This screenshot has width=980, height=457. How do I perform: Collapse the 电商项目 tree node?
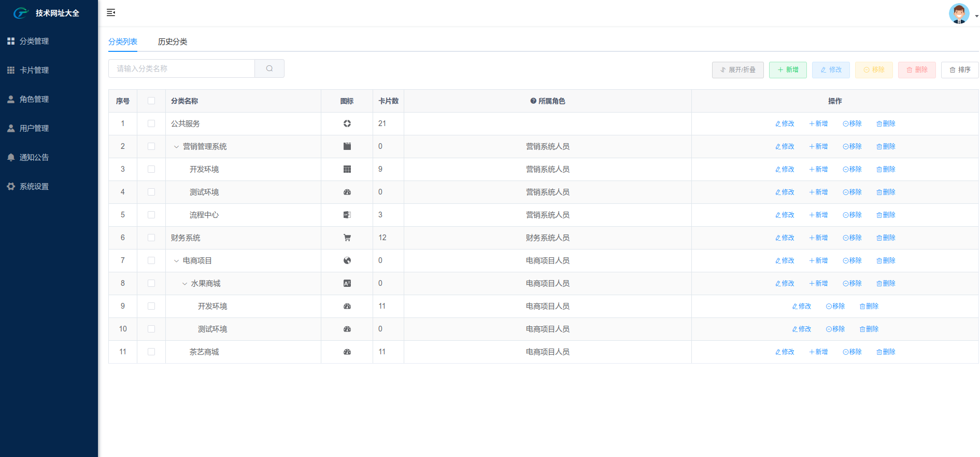click(x=176, y=261)
